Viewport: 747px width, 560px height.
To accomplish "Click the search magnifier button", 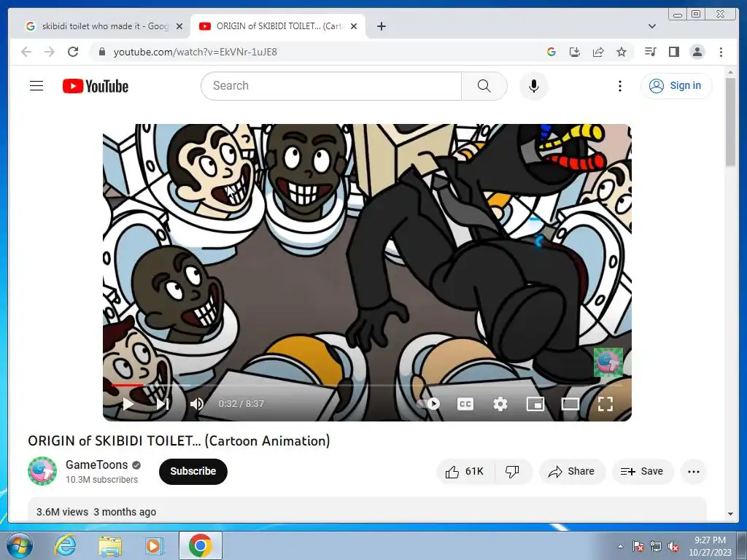I will (x=484, y=86).
